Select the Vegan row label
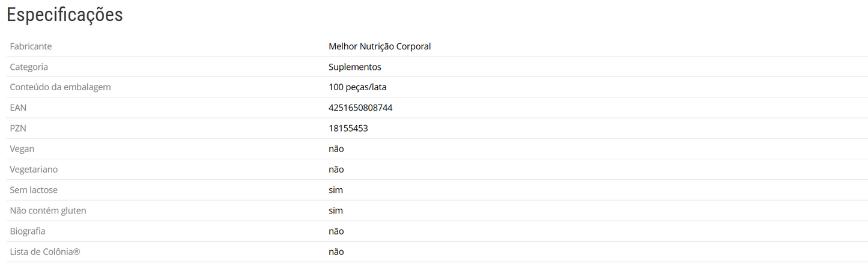Viewport: 868px width, 273px height. [22, 149]
